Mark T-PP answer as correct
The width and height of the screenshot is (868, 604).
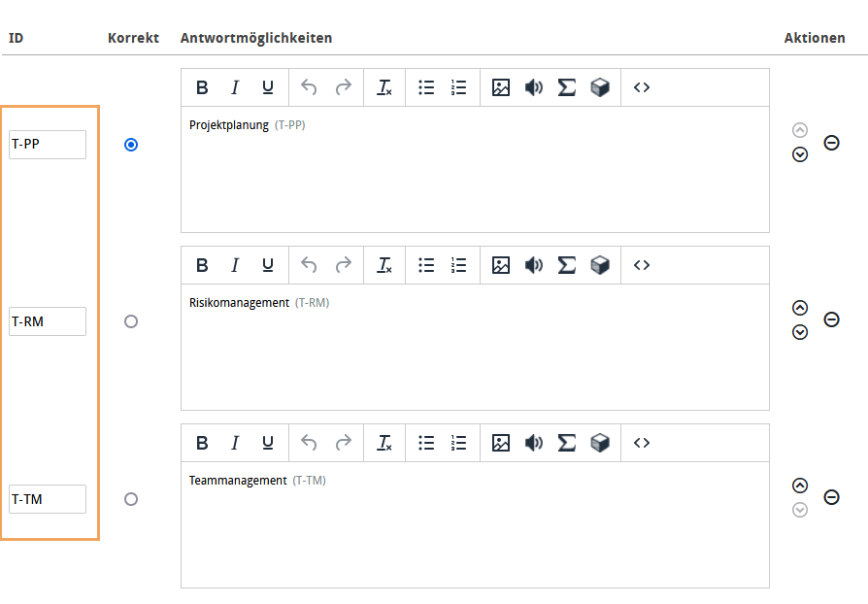click(131, 145)
